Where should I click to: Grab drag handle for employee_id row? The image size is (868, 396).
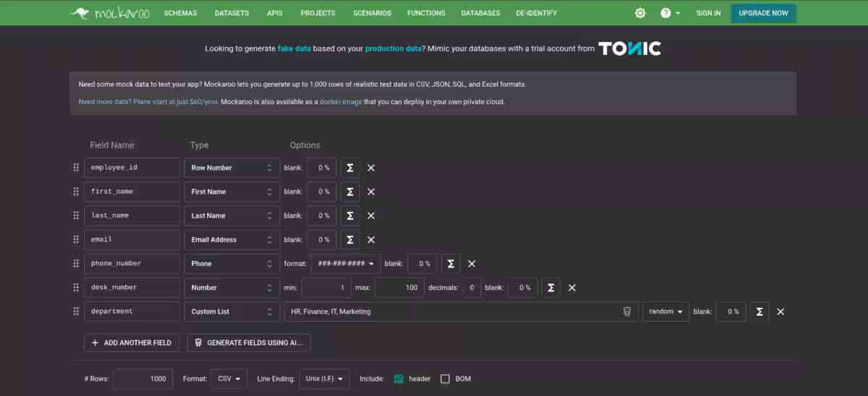(x=76, y=168)
